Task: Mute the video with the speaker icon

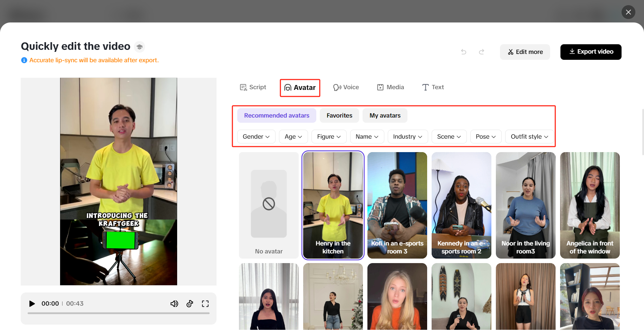Action: [174, 304]
